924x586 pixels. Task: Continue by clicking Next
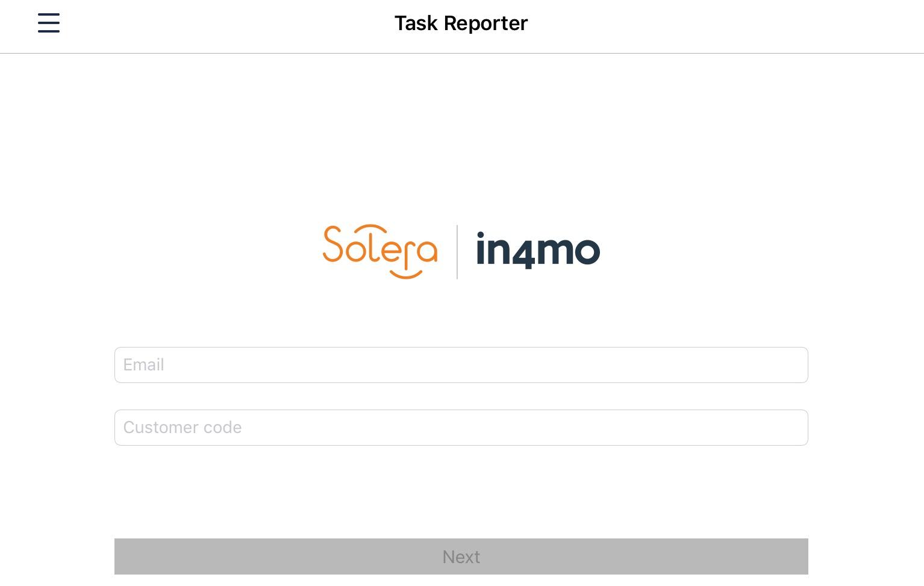point(461,556)
